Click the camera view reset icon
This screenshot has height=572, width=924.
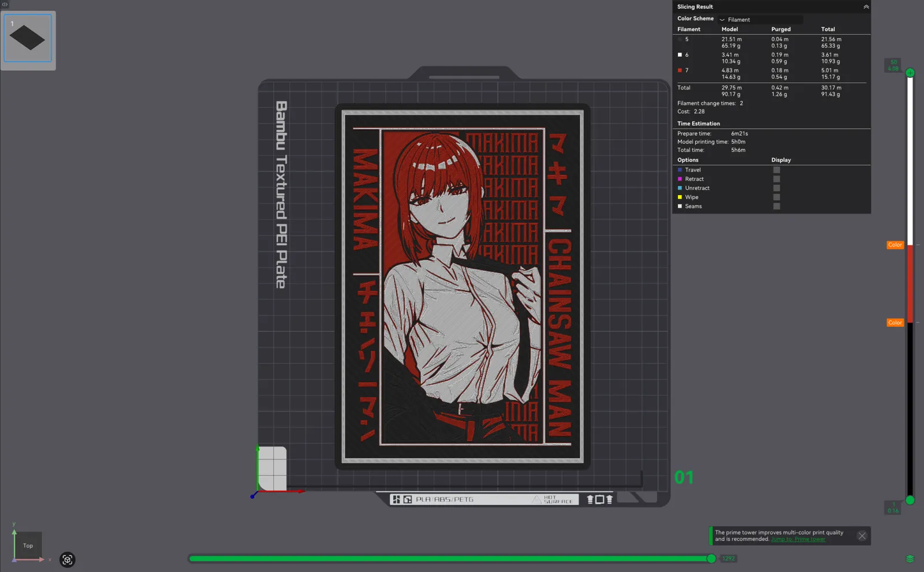[68, 560]
